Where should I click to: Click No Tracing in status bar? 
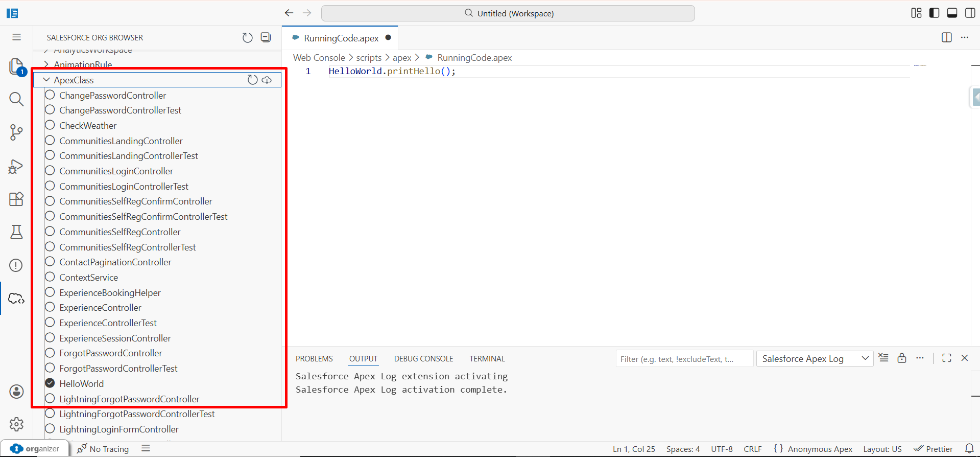(103, 449)
